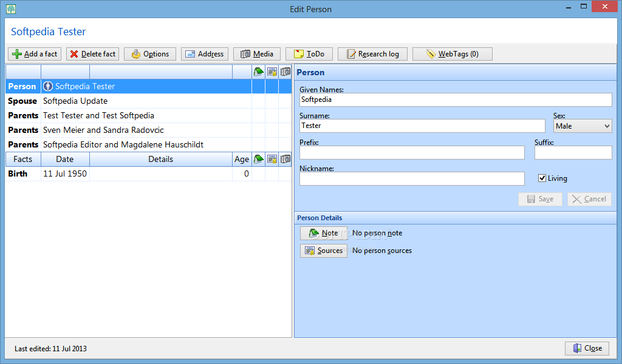Open WebTags (0) button
The height and width of the screenshot is (364, 622).
pos(452,54)
